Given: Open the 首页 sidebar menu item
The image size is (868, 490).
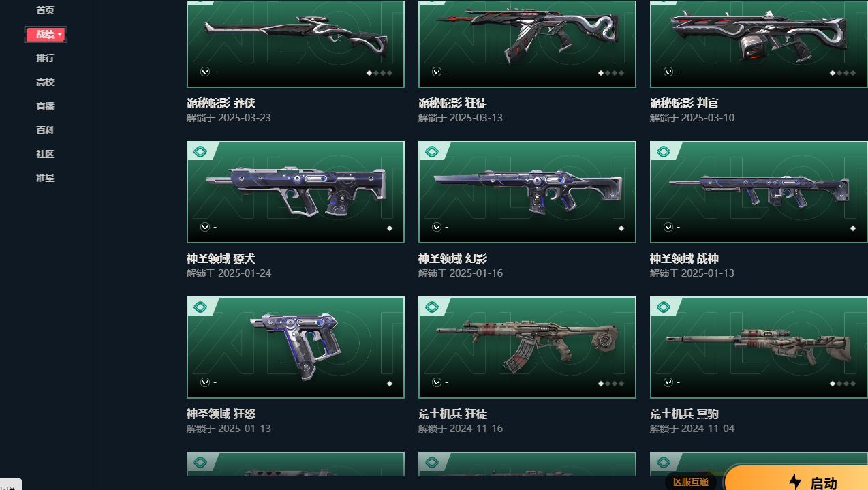Looking at the screenshot, I should coord(45,10).
